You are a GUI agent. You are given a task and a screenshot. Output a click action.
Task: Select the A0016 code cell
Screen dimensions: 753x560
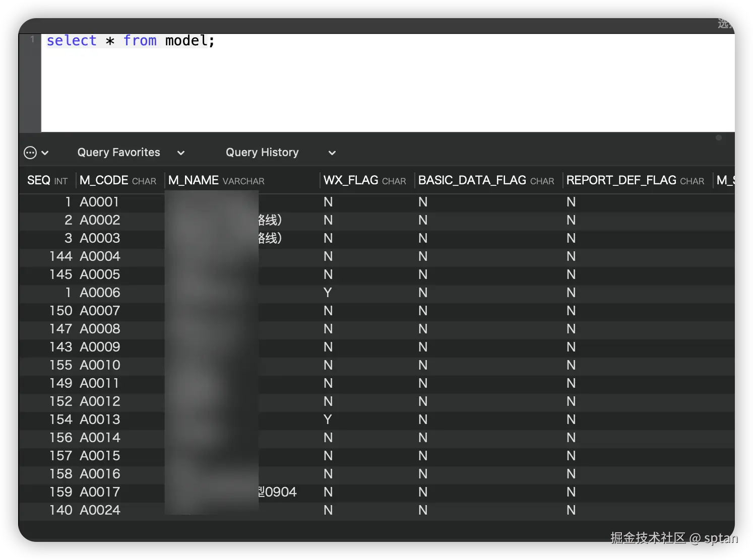(100, 474)
